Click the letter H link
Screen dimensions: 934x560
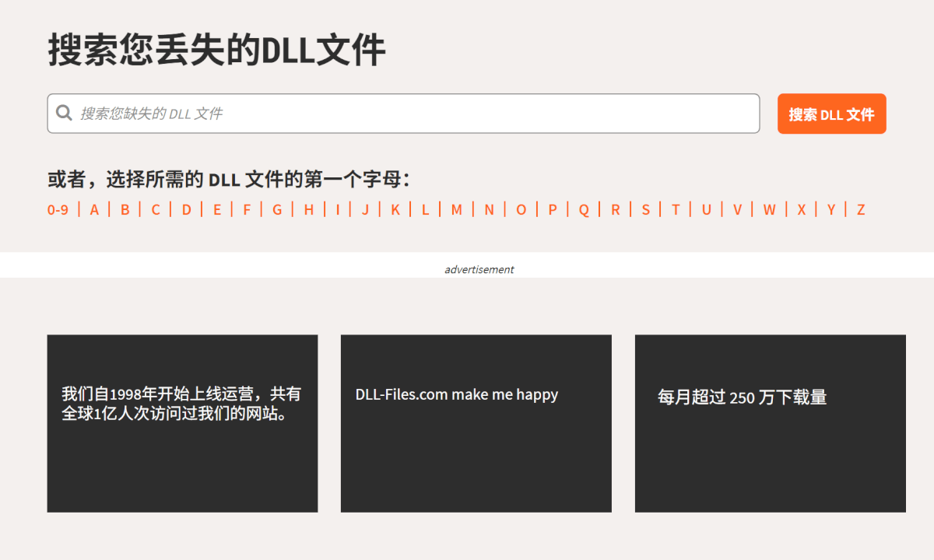(x=308, y=209)
